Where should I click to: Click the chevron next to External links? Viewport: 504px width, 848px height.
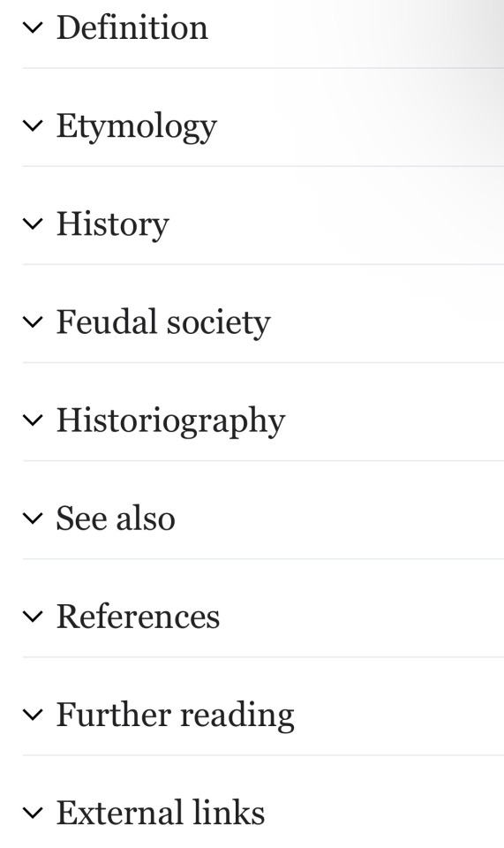point(33,813)
